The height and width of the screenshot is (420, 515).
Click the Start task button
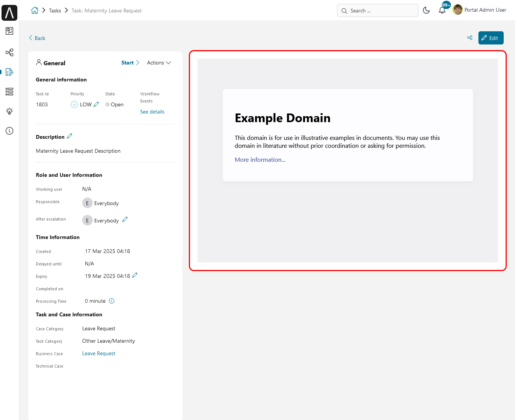click(130, 63)
